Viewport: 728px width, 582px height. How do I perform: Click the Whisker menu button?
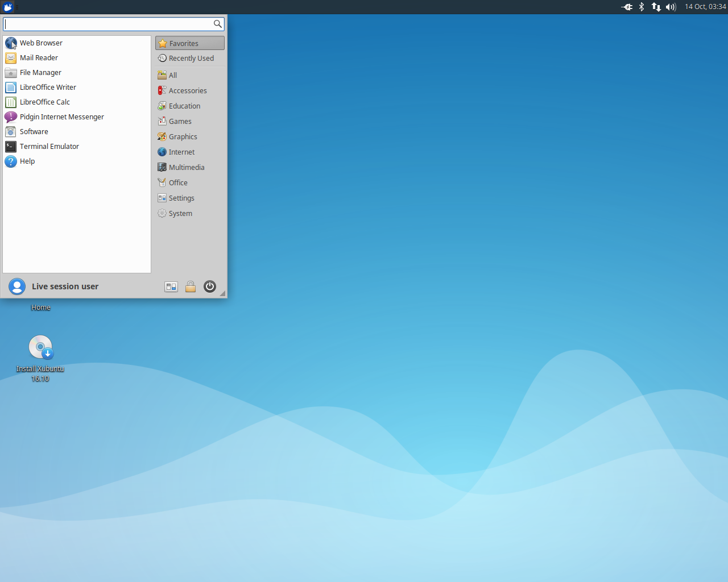click(8, 7)
